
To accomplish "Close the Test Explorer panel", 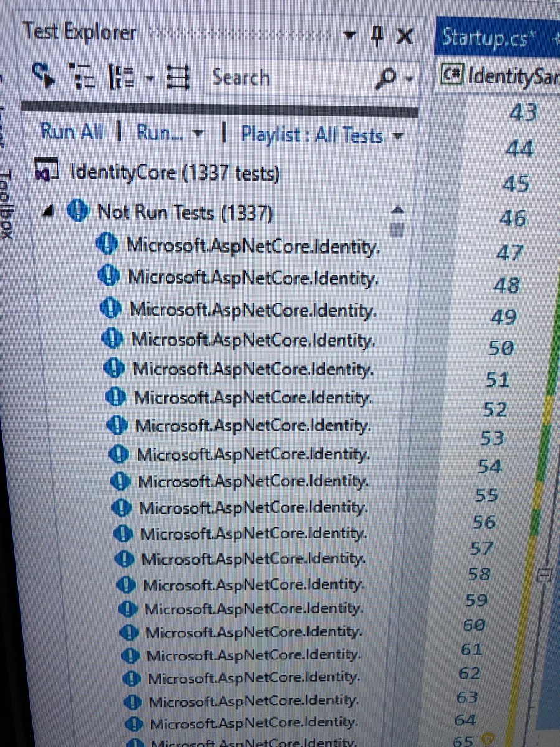I will [404, 37].
